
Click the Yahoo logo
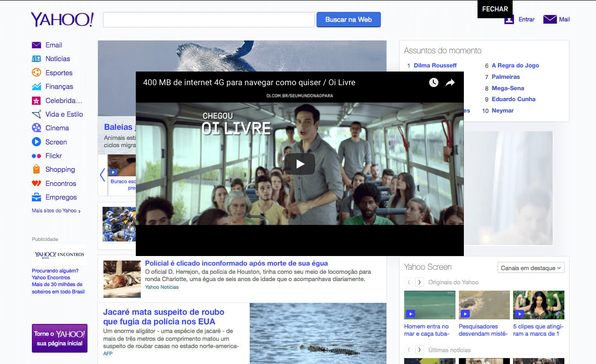pyautogui.click(x=62, y=20)
